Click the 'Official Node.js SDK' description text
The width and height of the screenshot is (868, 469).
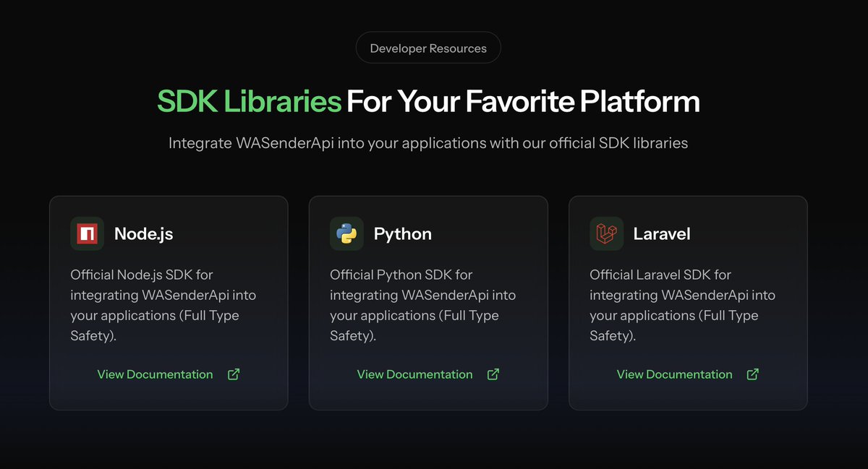click(163, 305)
